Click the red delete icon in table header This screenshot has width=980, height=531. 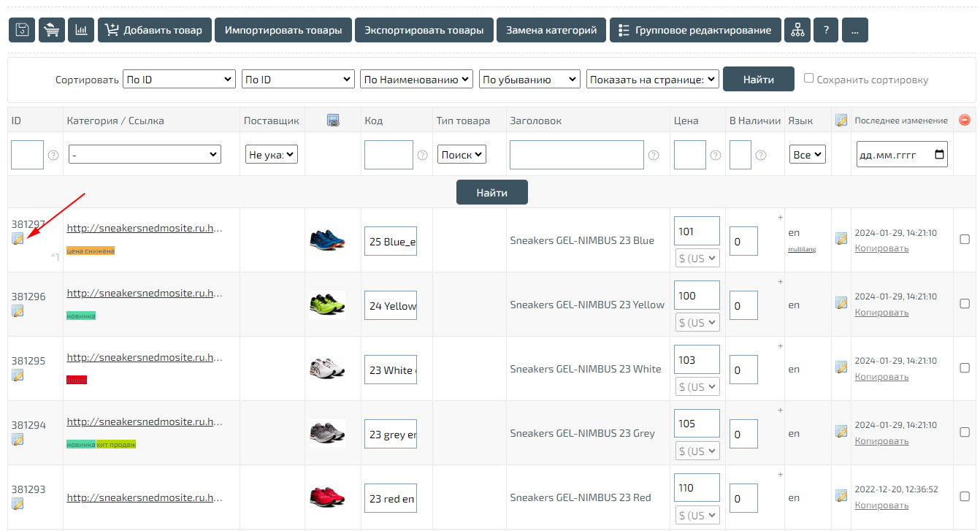[964, 120]
